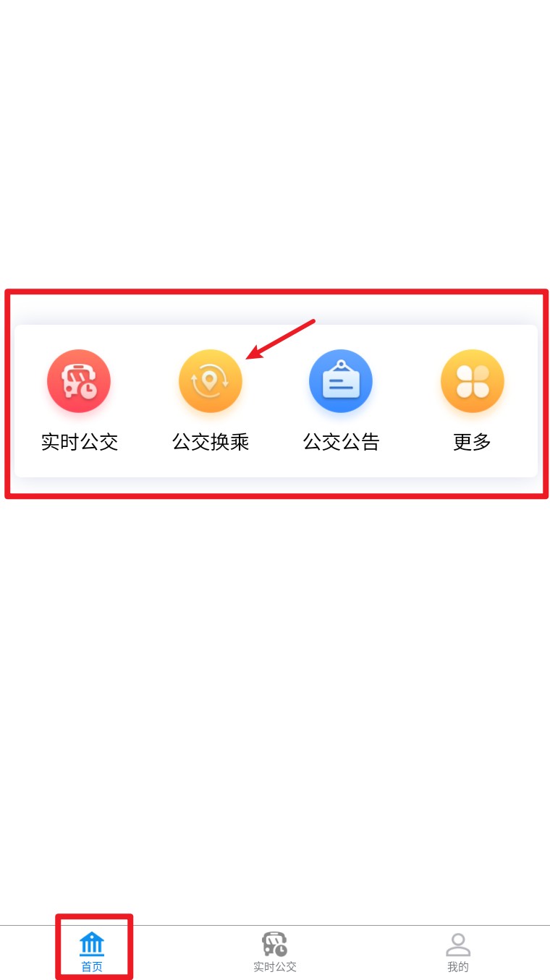The width and height of the screenshot is (550, 980).
Task: Select the 更多 text label
Action: [473, 442]
